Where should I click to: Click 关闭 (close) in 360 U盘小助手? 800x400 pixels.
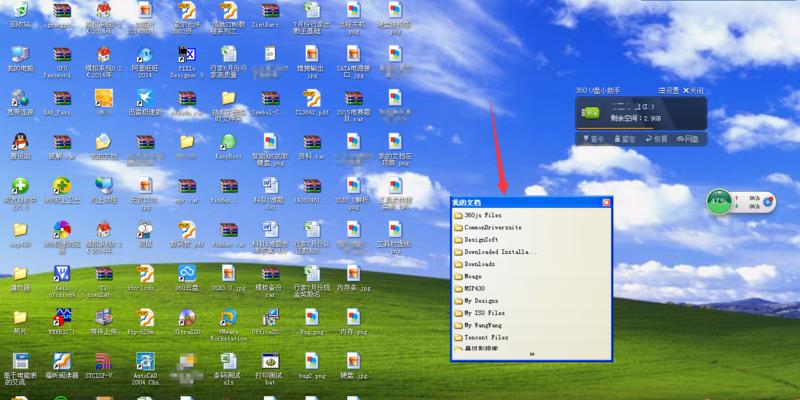pyautogui.click(x=694, y=90)
